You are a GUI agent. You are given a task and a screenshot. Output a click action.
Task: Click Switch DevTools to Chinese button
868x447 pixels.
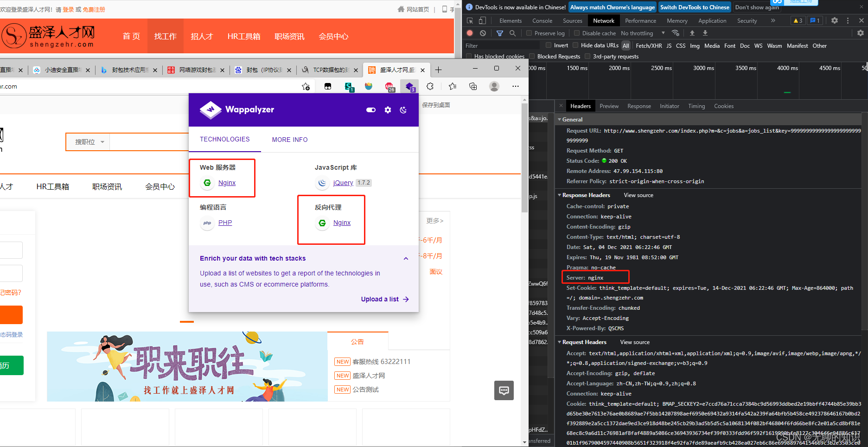point(695,7)
